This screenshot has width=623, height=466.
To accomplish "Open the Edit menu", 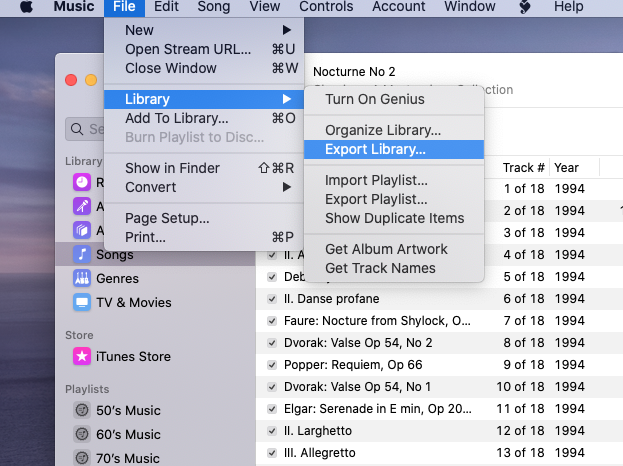I will coord(166,6).
